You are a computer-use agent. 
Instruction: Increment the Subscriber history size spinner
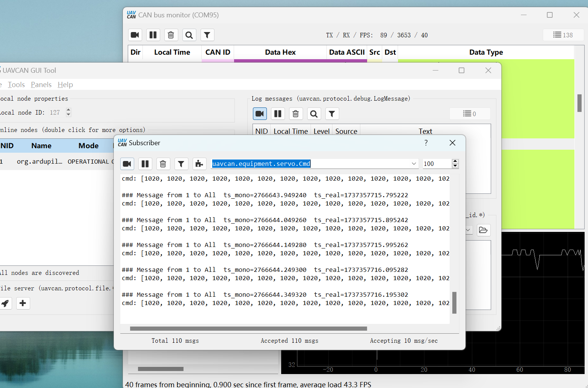click(455, 161)
